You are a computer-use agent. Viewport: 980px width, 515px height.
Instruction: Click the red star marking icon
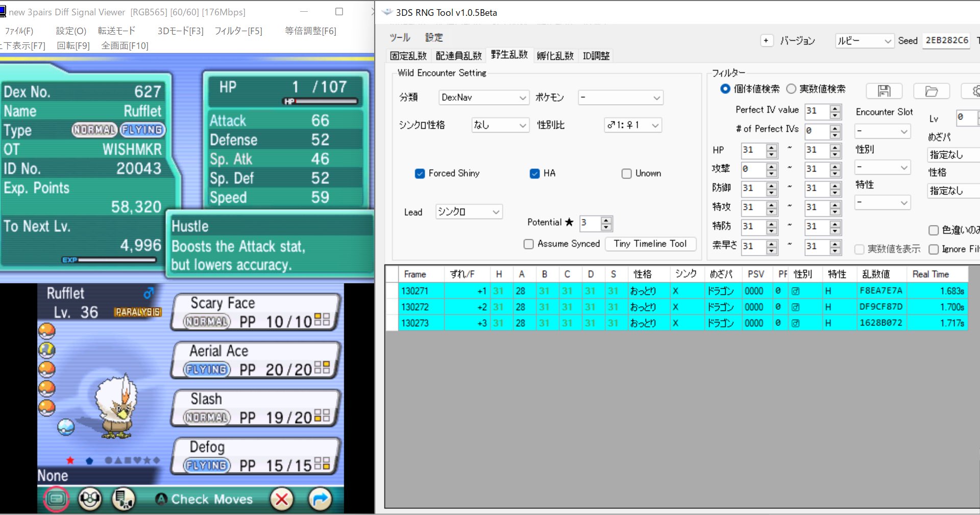[x=70, y=460]
